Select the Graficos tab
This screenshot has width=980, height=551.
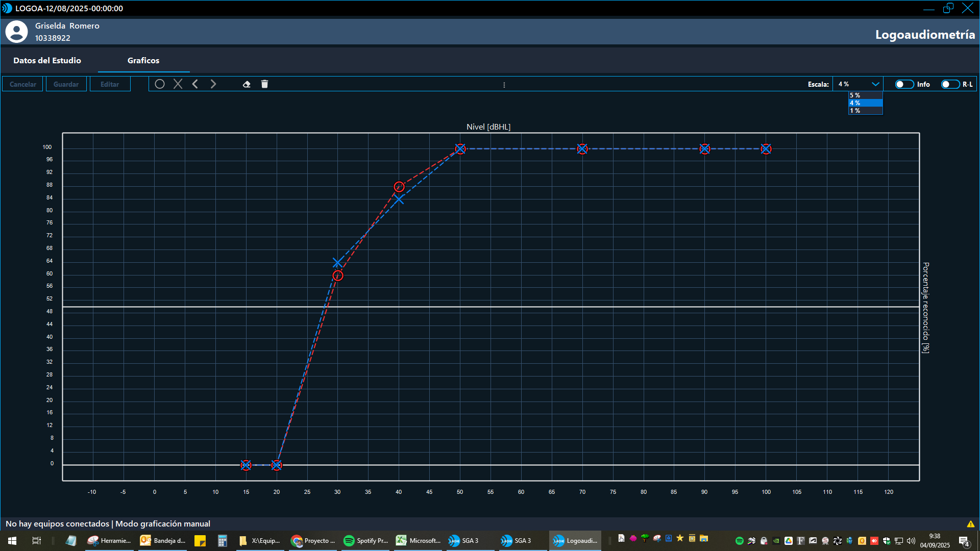(143, 60)
